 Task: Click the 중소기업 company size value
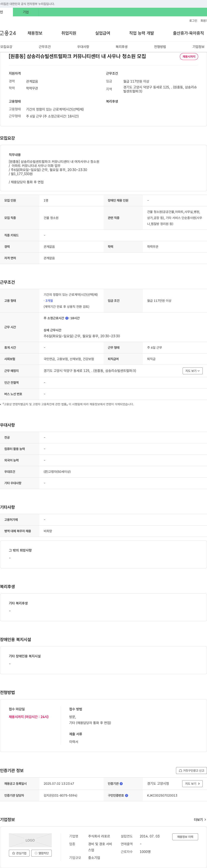coord(94,858)
